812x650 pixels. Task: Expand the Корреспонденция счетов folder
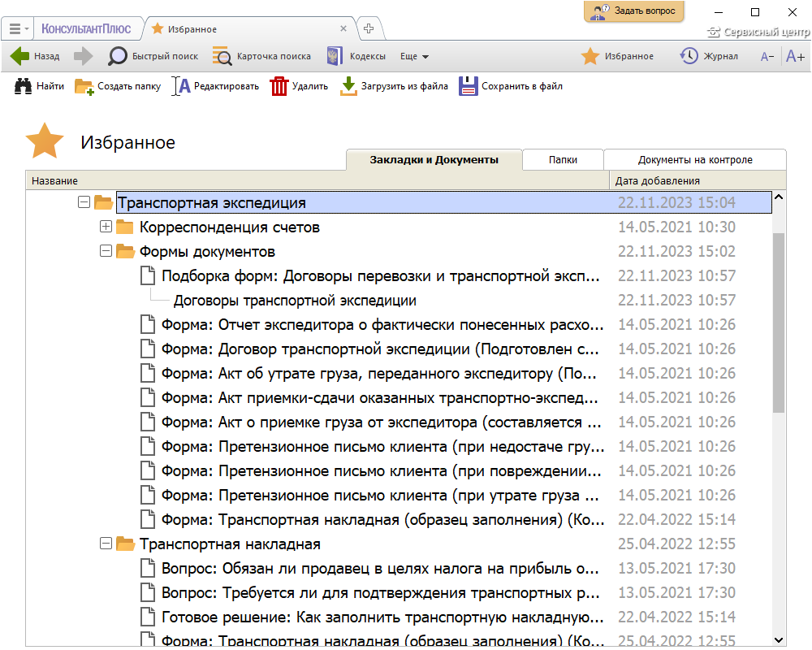pyautogui.click(x=106, y=227)
